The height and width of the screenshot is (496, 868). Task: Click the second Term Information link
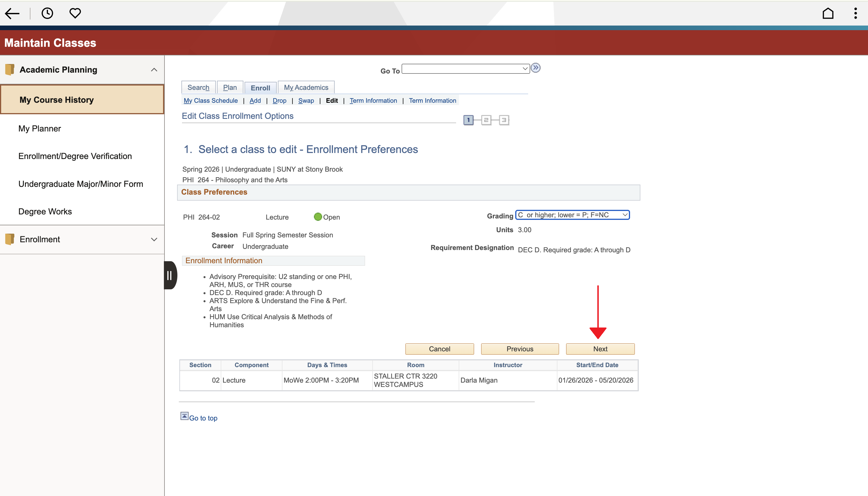point(432,100)
